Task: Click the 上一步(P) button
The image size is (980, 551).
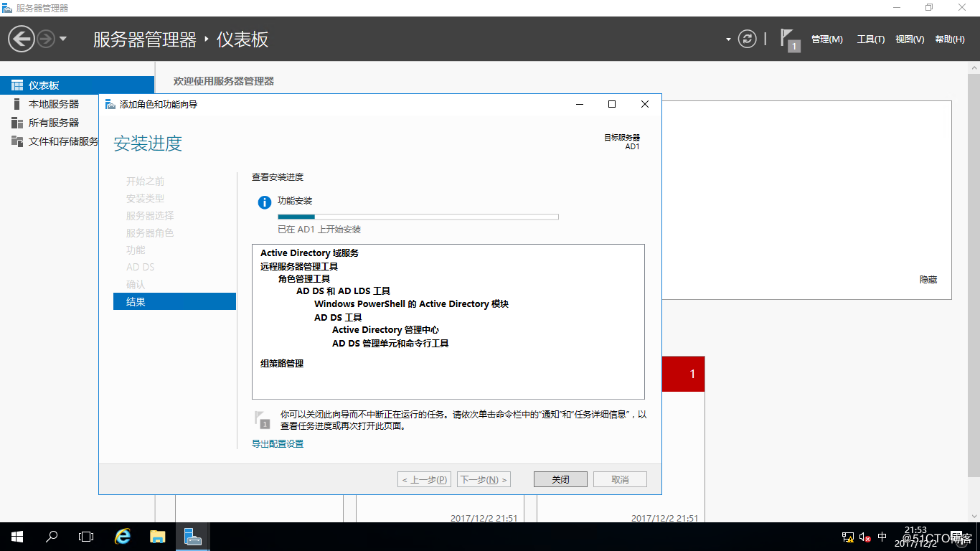Action: [x=425, y=479]
